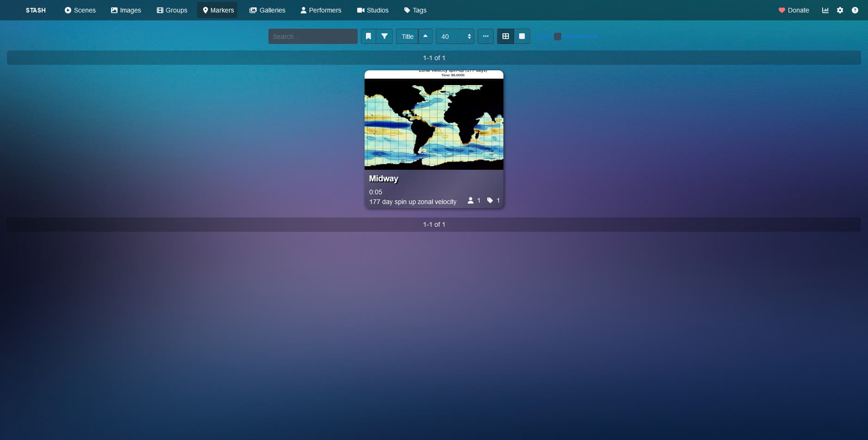Click the Donate heart link

click(794, 10)
